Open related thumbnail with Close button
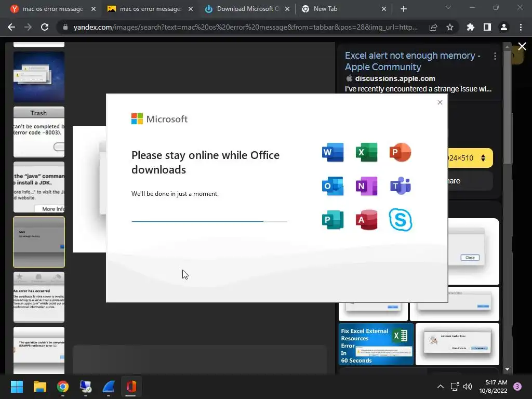This screenshot has height=399, width=532. [x=474, y=251]
